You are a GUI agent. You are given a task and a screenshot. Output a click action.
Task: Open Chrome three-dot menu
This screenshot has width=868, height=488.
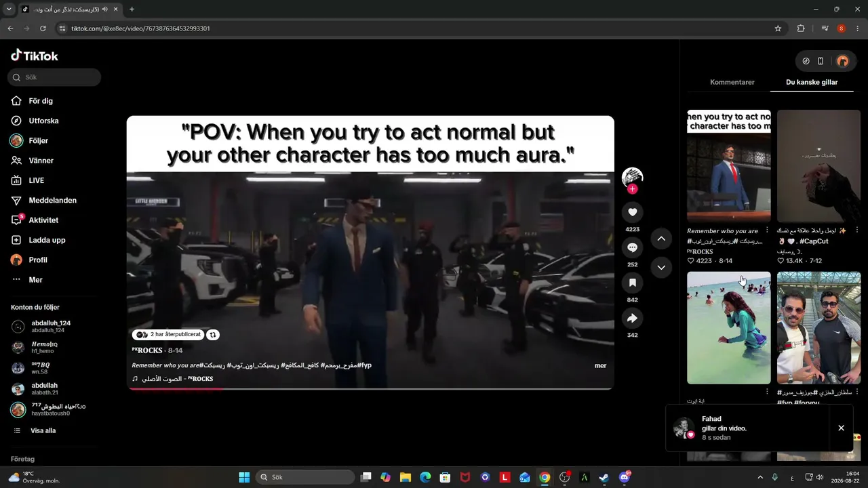click(857, 28)
